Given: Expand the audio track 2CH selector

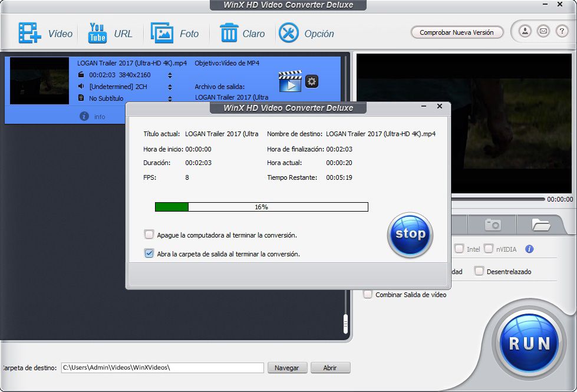Looking at the screenshot, I should click(x=170, y=87).
